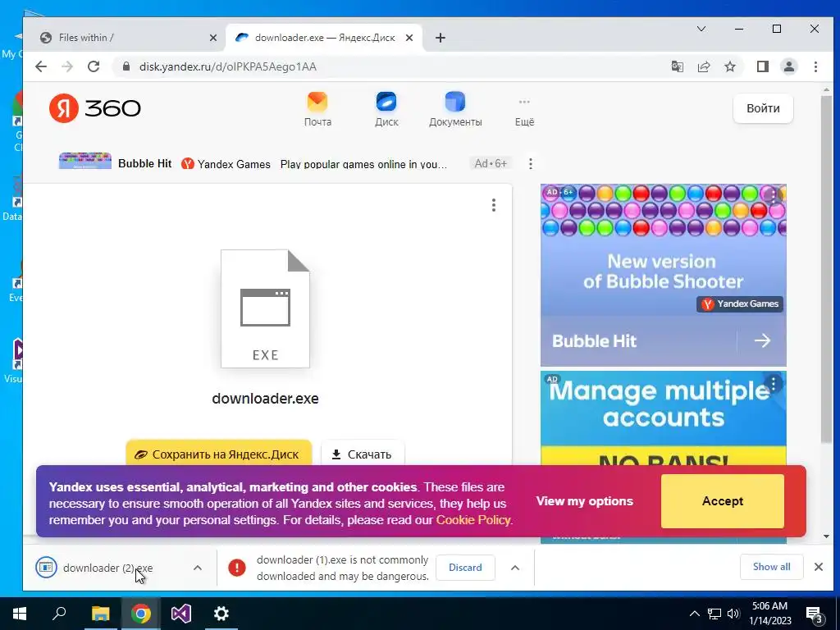This screenshot has width=840, height=630.
Task: Open Диск service icon
Action: tap(386, 109)
